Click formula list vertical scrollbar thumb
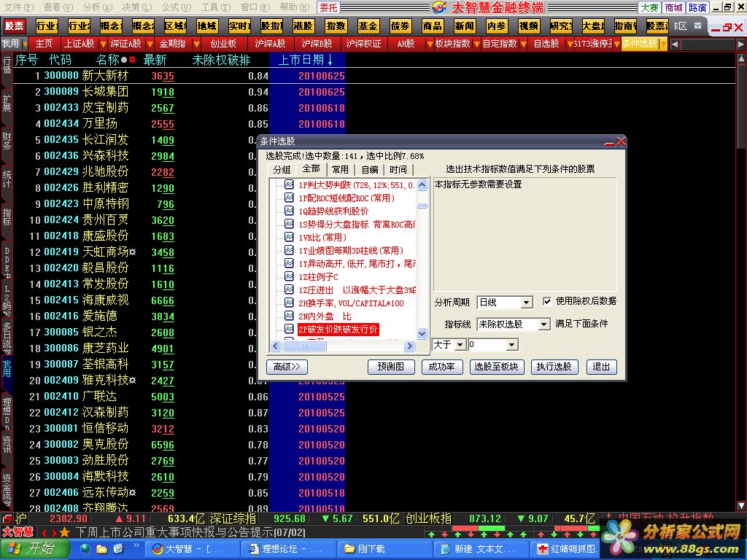Image resolution: width=747 pixels, height=560 pixels. [422, 206]
